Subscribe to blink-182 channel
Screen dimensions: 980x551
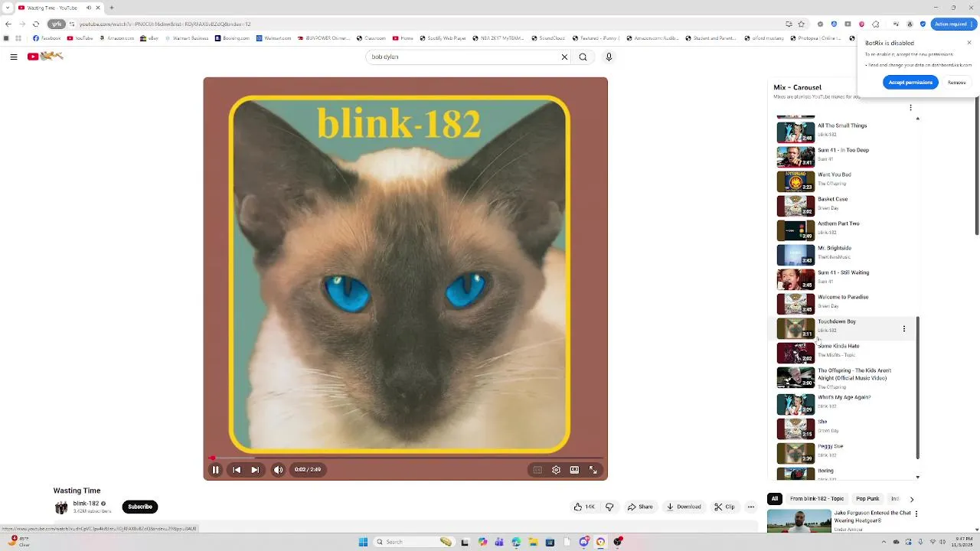(x=140, y=507)
